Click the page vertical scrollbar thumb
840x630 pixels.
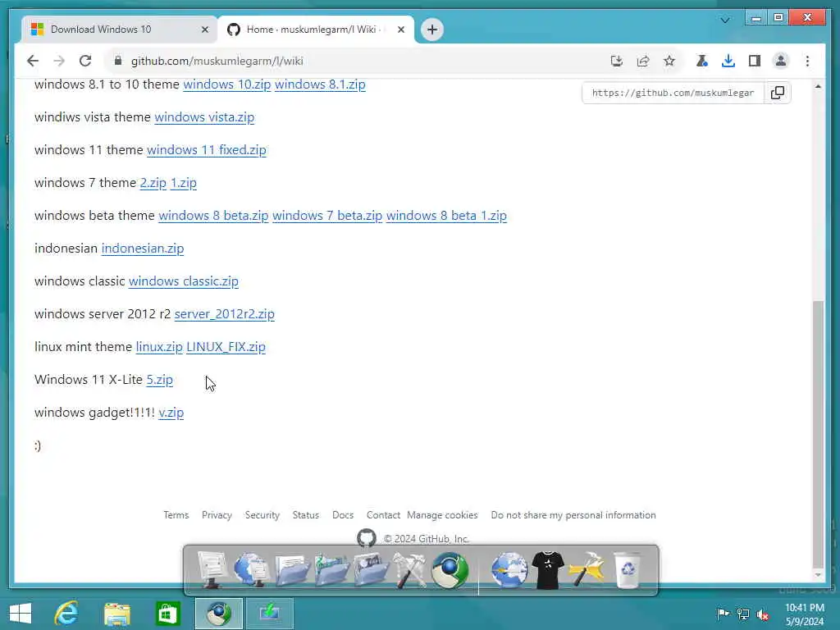[818, 433]
